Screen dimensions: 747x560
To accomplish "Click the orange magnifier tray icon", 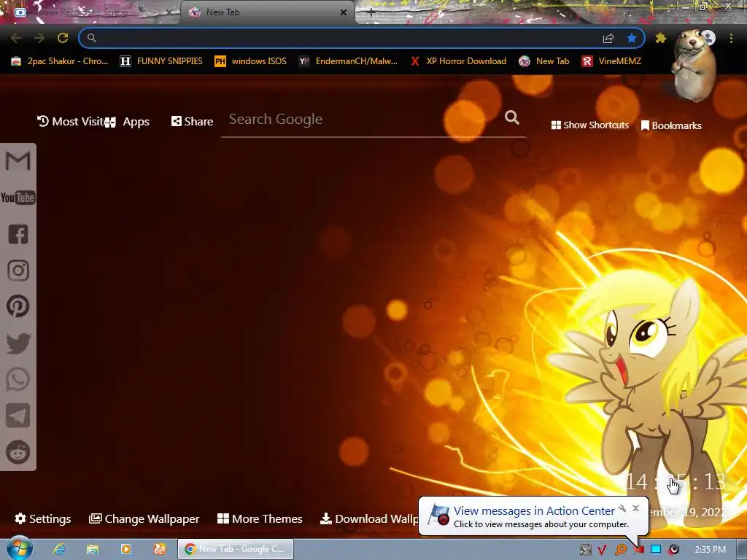I will pyautogui.click(x=621, y=550).
